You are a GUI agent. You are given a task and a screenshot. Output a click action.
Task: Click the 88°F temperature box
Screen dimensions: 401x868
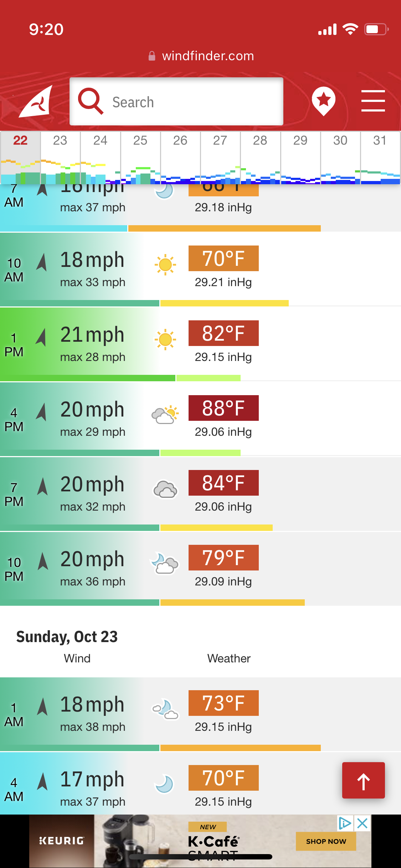tap(223, 408)
